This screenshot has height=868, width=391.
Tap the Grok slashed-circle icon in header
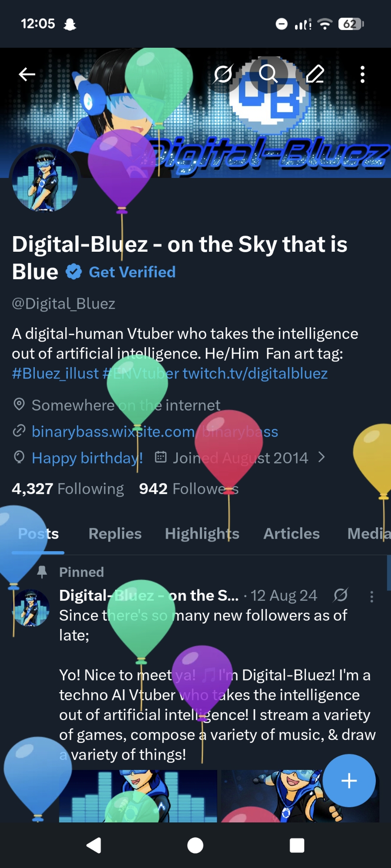coord(223,74)
